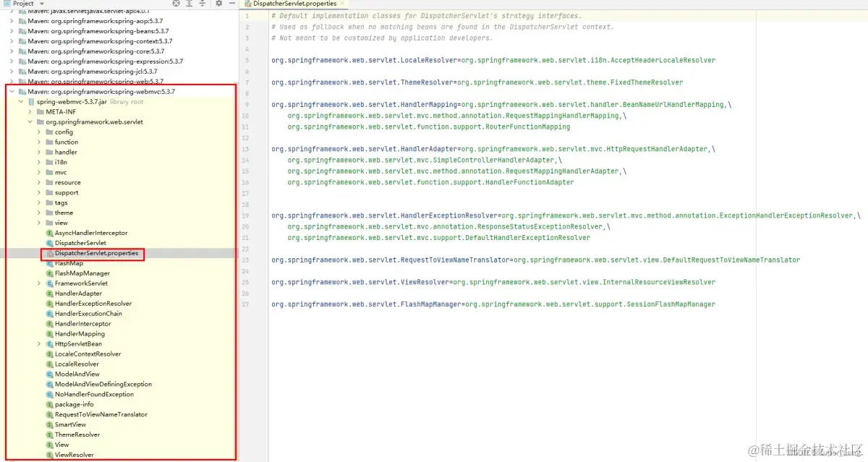868x462 pixels.
Task: Collapse the spring-webmvc:5.3.7 Maven library
Action: click(12, 92)
